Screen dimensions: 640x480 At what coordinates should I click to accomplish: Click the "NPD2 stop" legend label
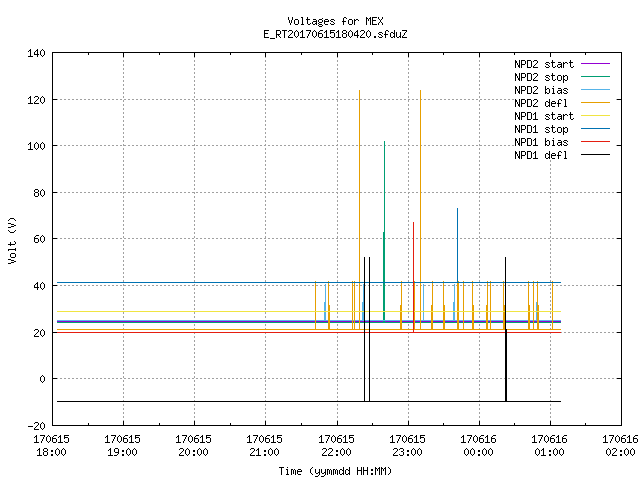[x=541, y=77]
